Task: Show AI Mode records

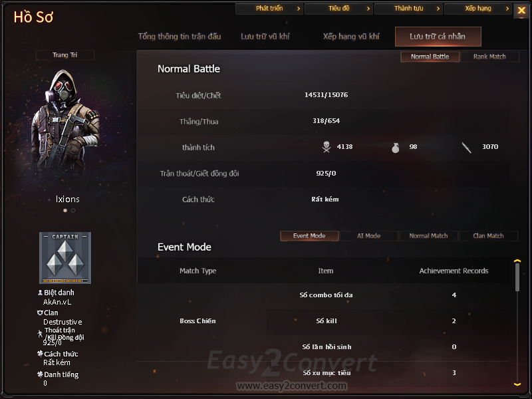Action: pos(368,236)
